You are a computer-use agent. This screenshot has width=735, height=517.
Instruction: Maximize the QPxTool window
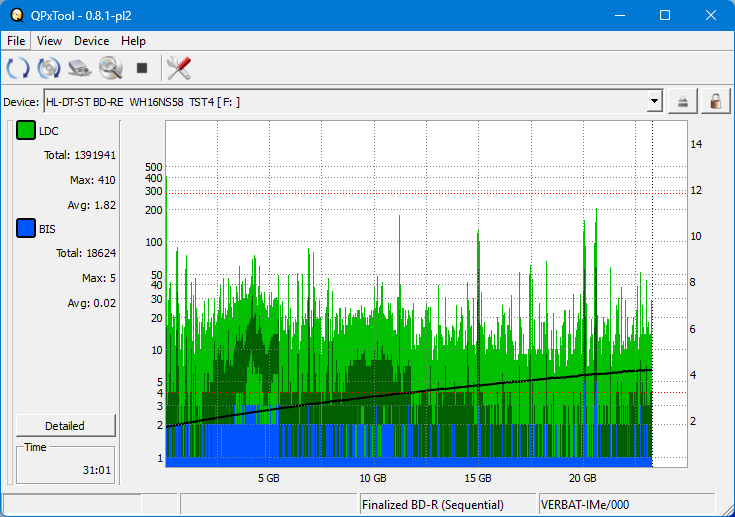[x=665, y=15]
